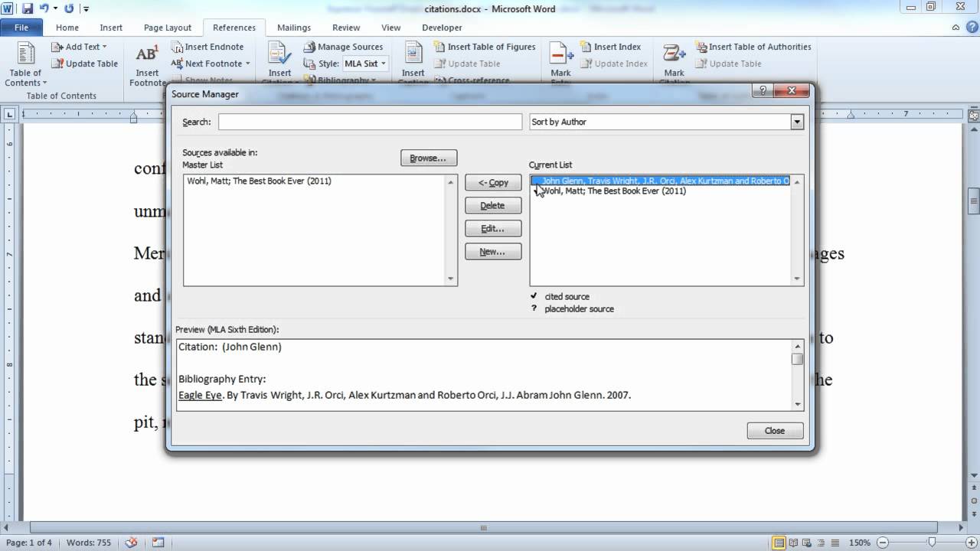The width and height of the screenshot is (980, 551).
Task: Click the Source Manager dialog help button
Action: click(763, 91)
